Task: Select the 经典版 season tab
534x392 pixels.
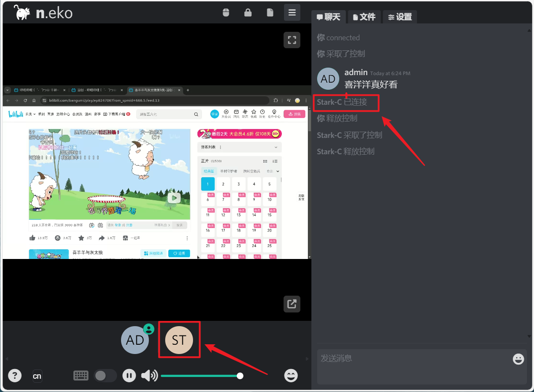Action: point(208,171)
